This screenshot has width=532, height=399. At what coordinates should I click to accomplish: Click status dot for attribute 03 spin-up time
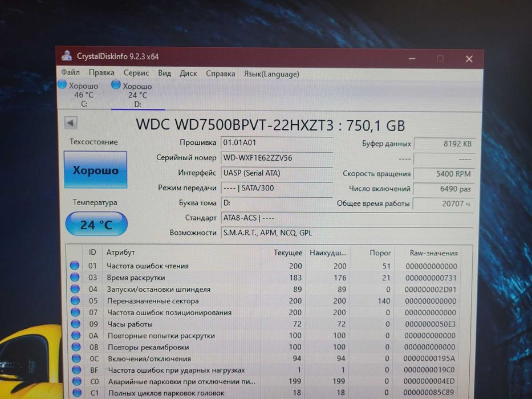point(75,277)
